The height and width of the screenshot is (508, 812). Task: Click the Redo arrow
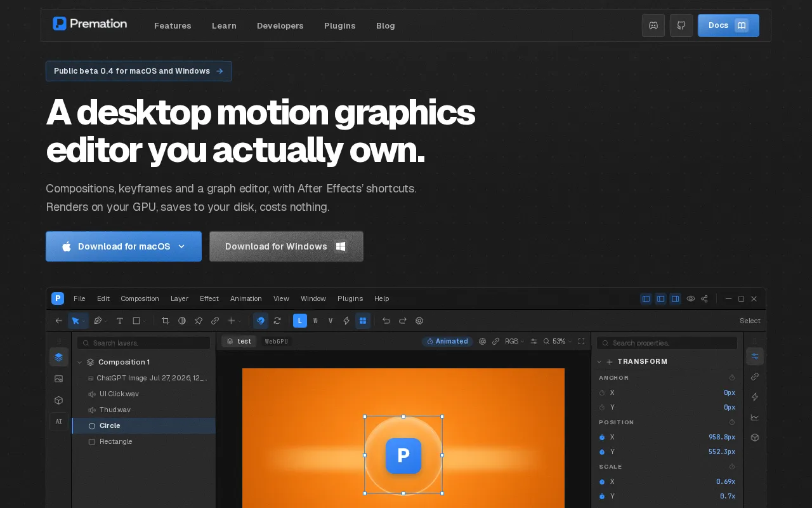[403, 321]
